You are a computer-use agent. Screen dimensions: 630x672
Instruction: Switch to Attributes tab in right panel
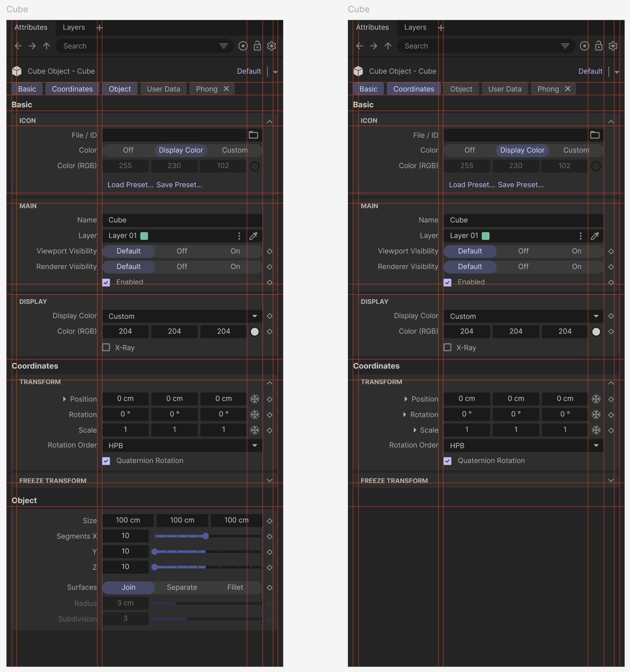372,27
